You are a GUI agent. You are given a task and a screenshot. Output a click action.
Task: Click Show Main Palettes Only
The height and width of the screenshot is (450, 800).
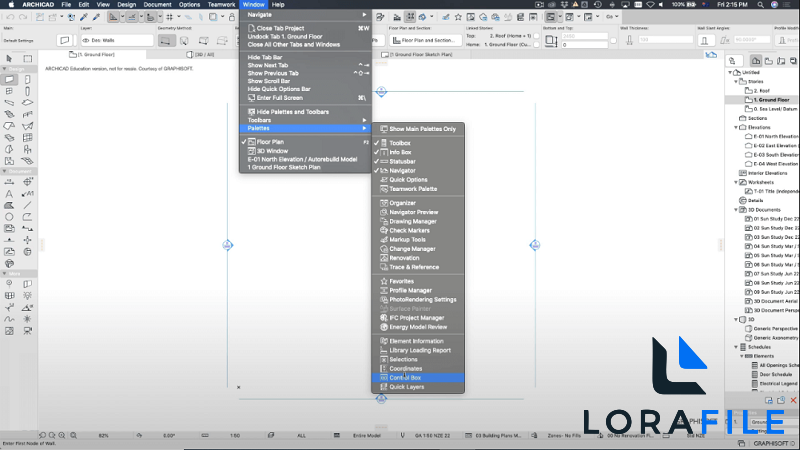click(418, 129)
